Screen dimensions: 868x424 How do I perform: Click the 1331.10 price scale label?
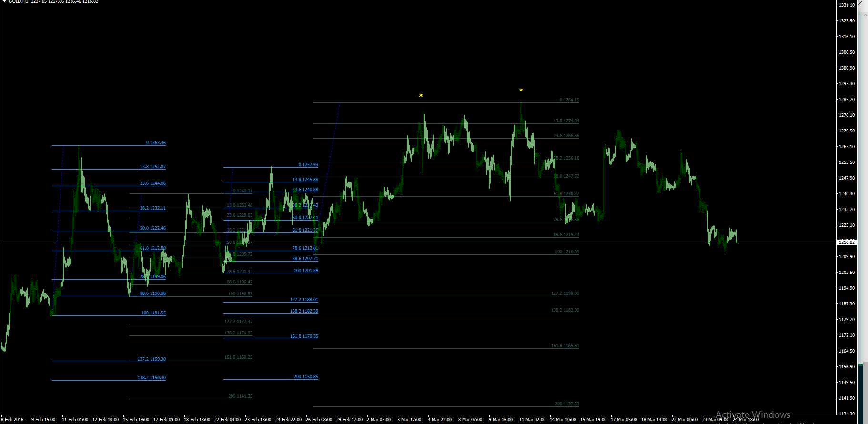point(847,5)
